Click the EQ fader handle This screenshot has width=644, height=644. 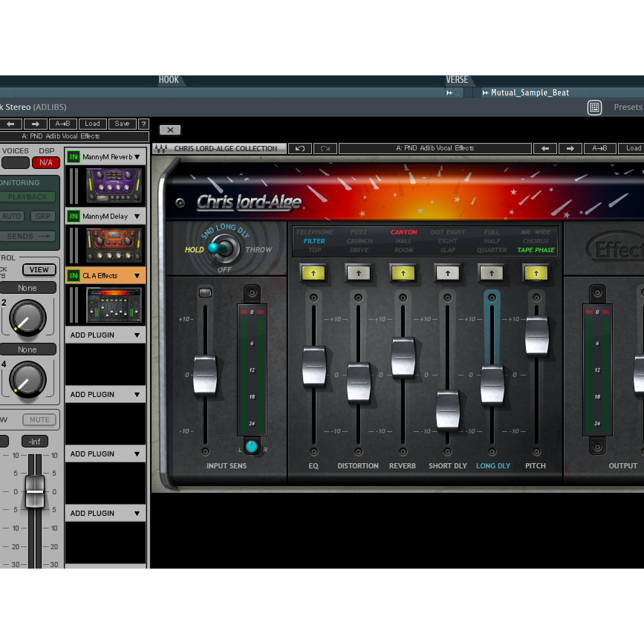(x=314, y=367)
